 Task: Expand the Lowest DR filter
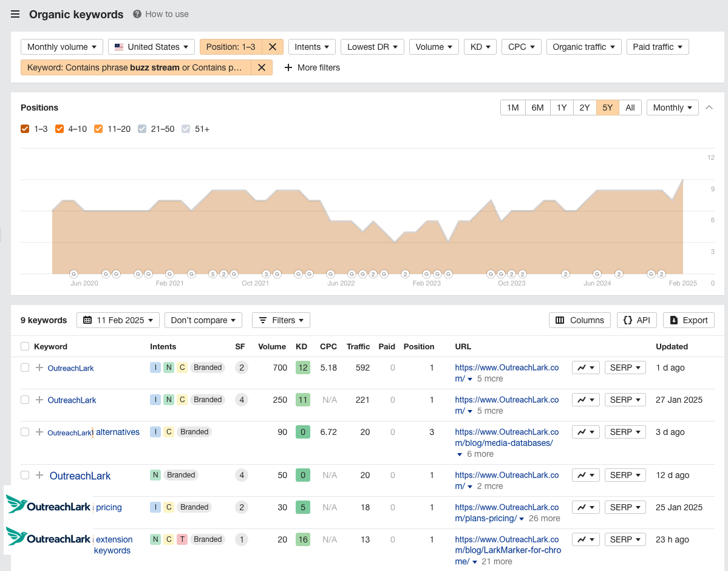click(x=372, y=47)
